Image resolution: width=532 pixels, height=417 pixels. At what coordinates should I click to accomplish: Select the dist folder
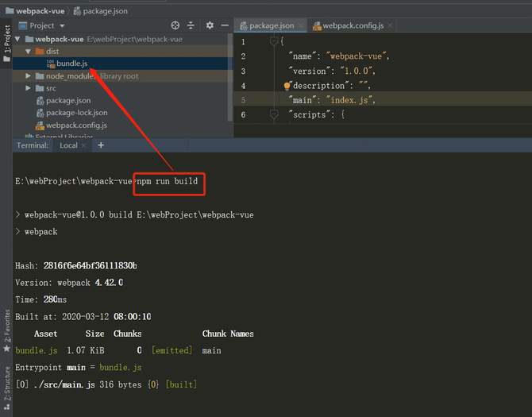52,52
